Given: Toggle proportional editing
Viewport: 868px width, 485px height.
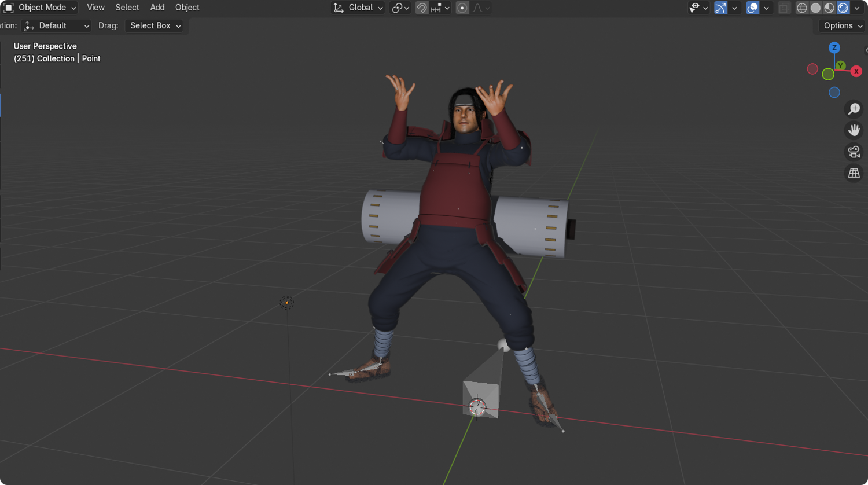Looking at the screenshot, I should pos(462,8).
